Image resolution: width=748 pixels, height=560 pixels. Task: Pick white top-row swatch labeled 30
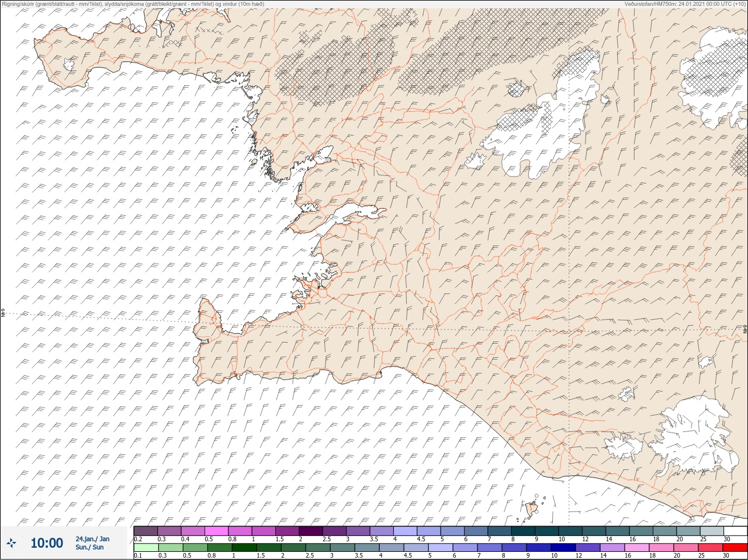[735, 531]
